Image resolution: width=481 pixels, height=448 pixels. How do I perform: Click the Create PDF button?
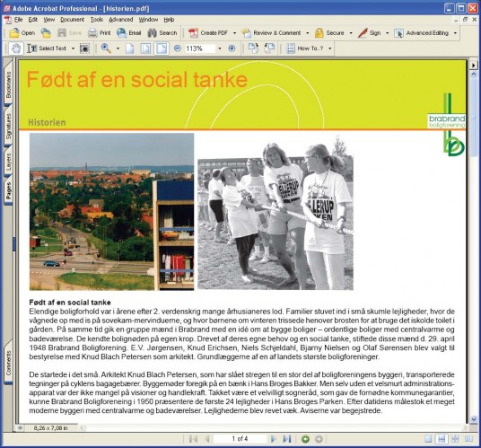click(x=208, y=33)
